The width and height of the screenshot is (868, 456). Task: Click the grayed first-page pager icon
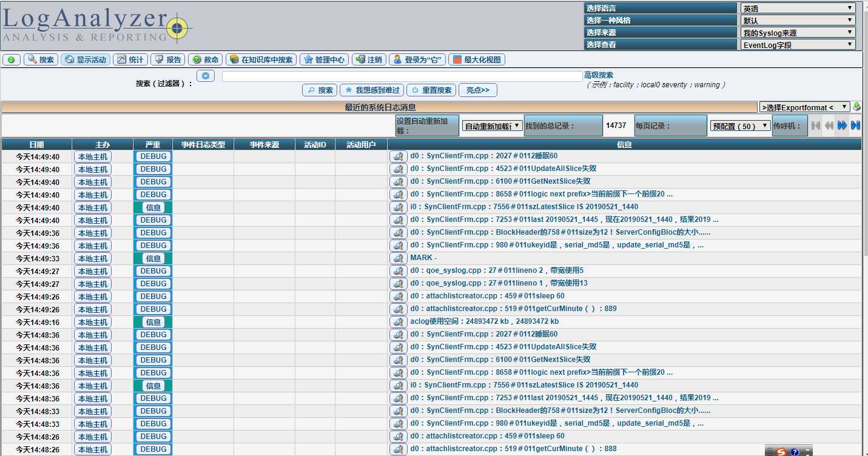point(816,126)
